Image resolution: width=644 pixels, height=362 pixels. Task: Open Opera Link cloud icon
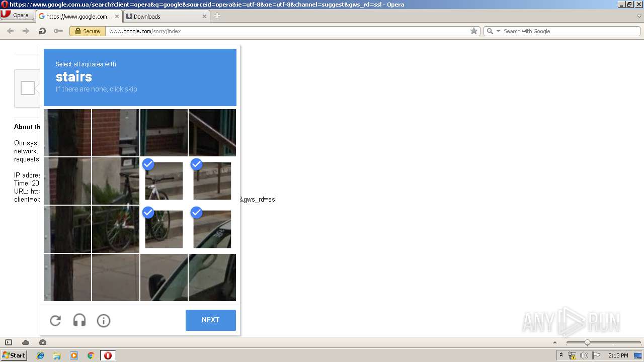26,342
